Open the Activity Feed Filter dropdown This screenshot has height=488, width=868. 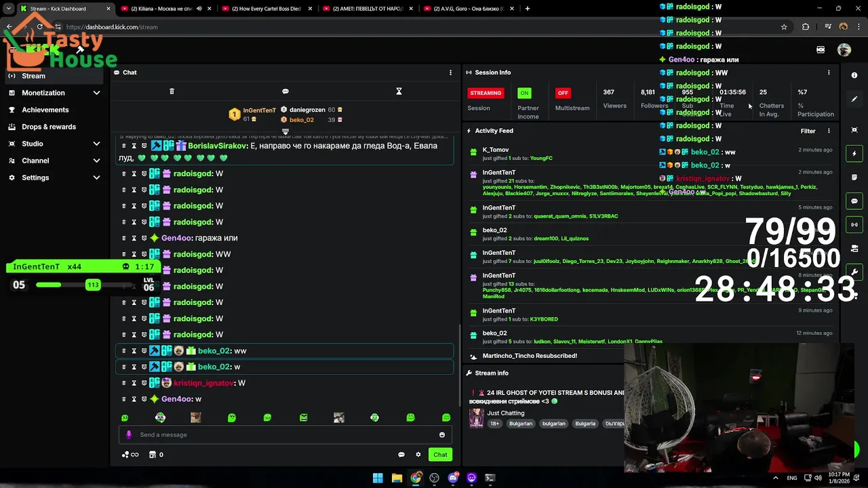pos(808,131)
